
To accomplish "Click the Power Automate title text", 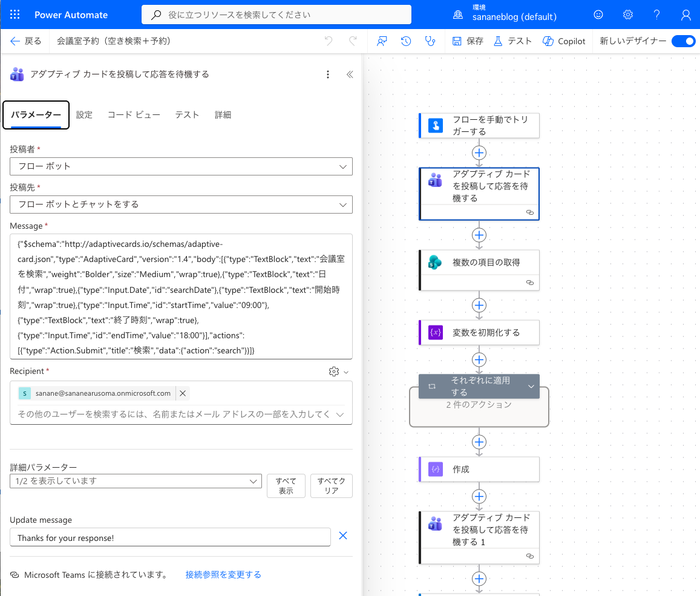I will click(x=71, y=15).
